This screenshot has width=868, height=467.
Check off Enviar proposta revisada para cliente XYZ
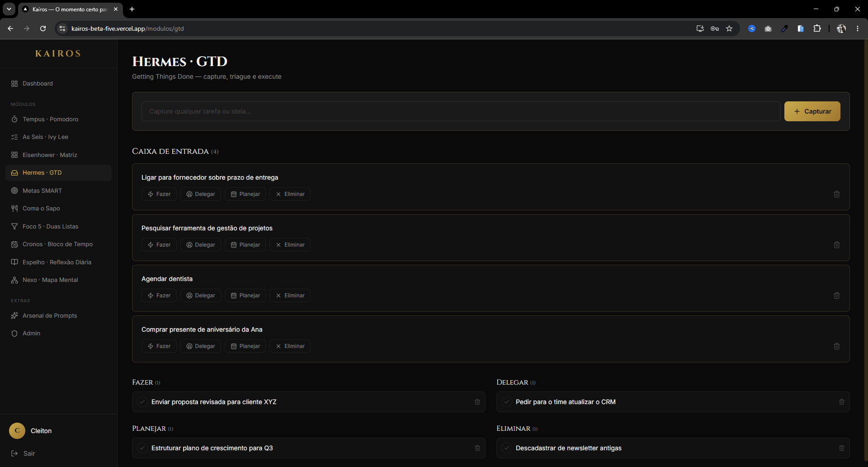point(142,402)
